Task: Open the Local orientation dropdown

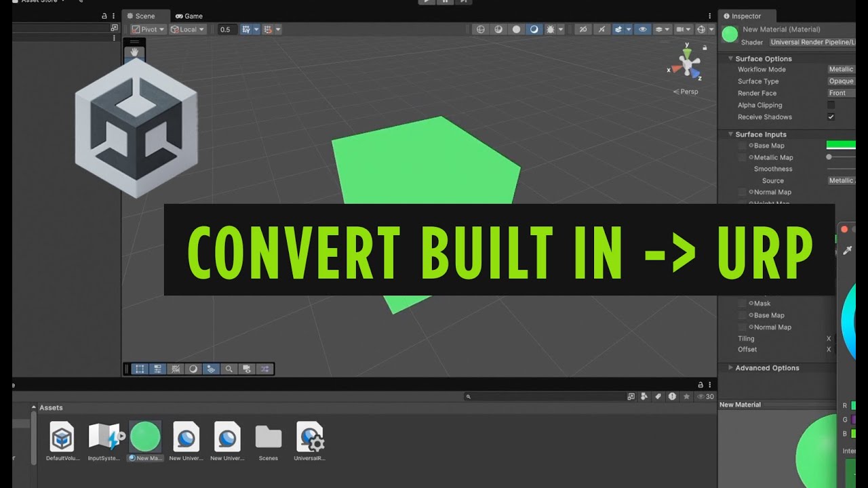Action: (x=187, y=29)
